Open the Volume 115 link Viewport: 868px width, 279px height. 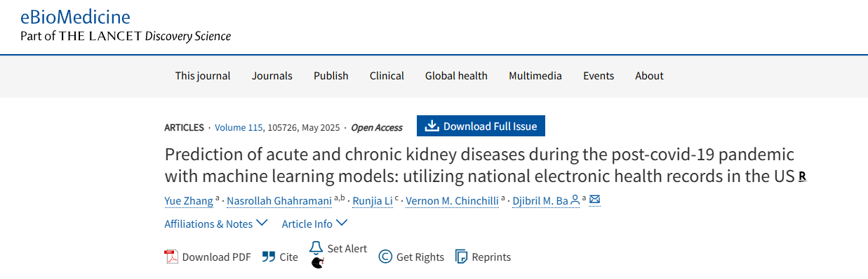point(239,127)
